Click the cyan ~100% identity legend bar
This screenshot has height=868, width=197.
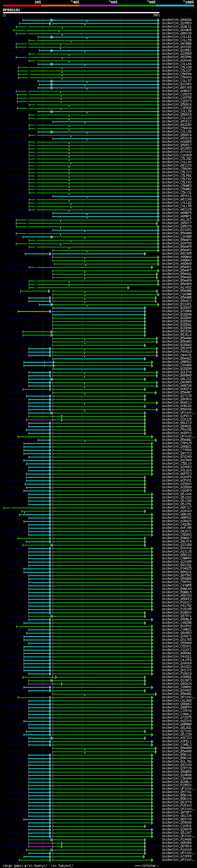(x=175, y=6)
